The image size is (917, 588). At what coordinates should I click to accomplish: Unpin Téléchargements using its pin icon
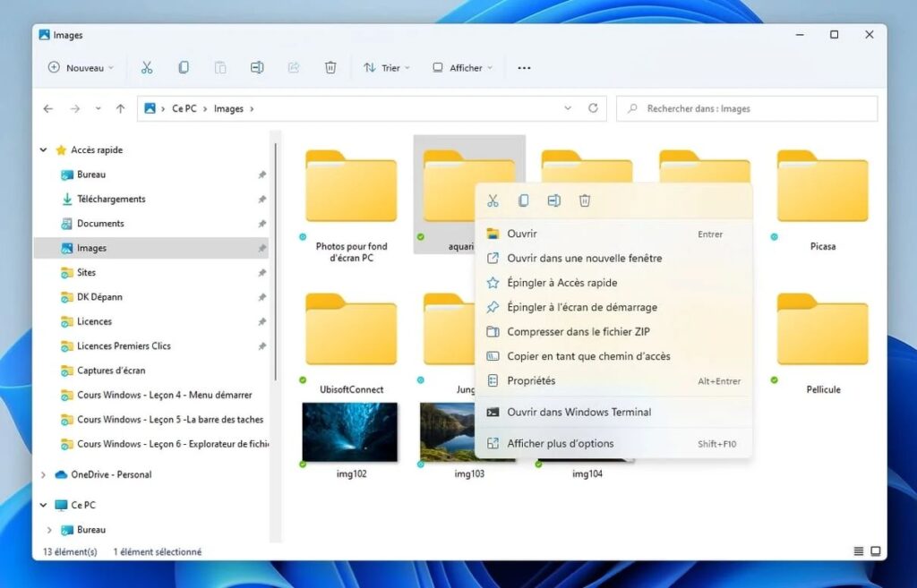pyautogui.click(x=261, y=200)
